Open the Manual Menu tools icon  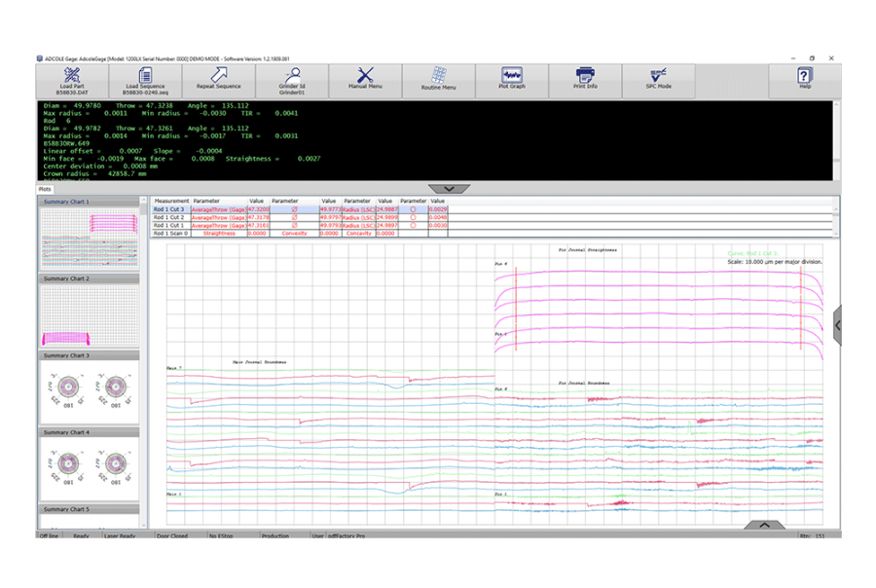coord(365,76)
